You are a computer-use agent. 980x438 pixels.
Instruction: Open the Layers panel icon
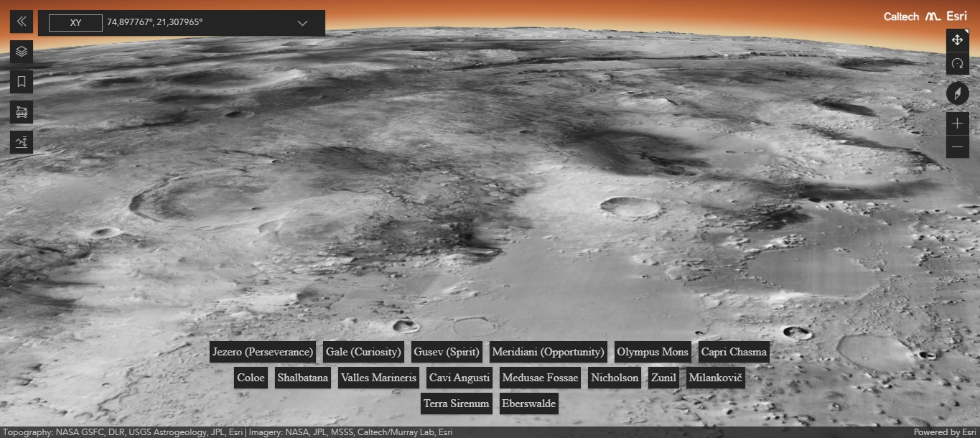click(x=22, y=52)
